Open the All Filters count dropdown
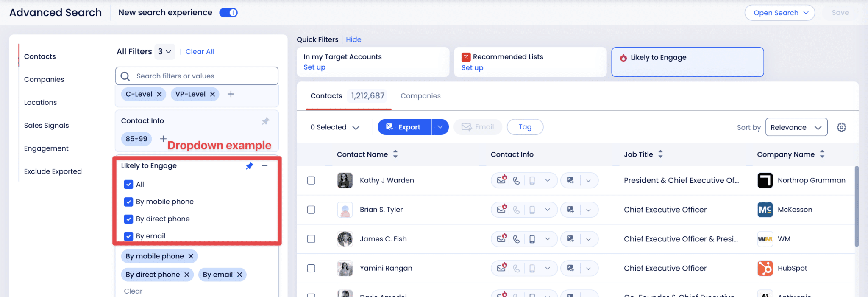 (x=165, y=51)
